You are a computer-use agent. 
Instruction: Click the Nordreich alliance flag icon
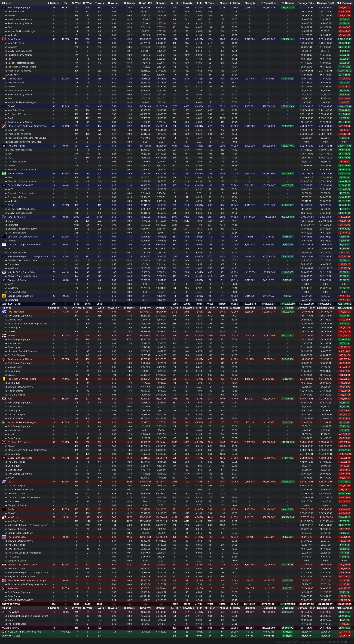tap(4, 336)
